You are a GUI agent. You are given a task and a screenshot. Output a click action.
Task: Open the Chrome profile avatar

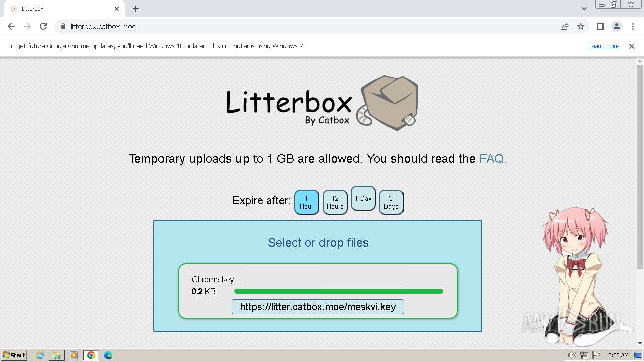616,26
